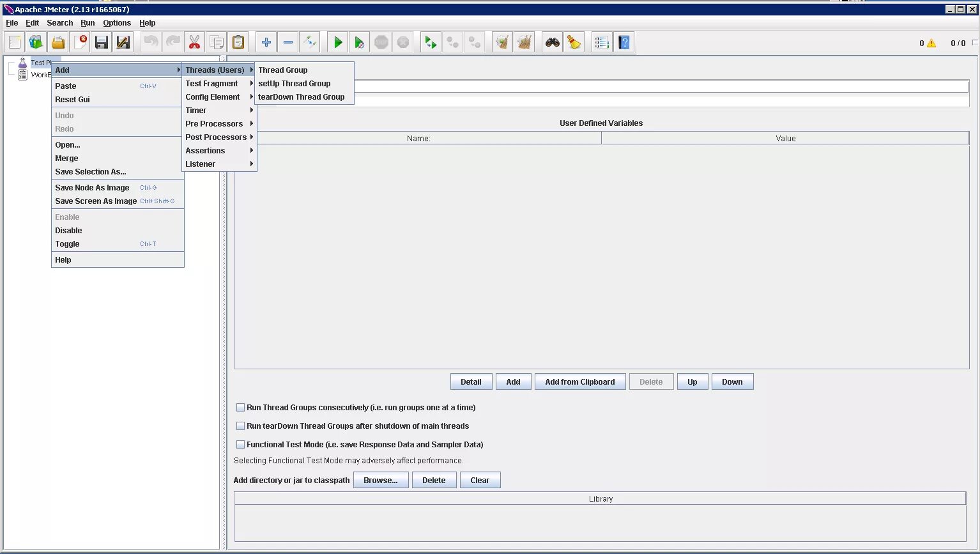Click the Reset search broom icon
980x554 pixels.
(574, 43)
